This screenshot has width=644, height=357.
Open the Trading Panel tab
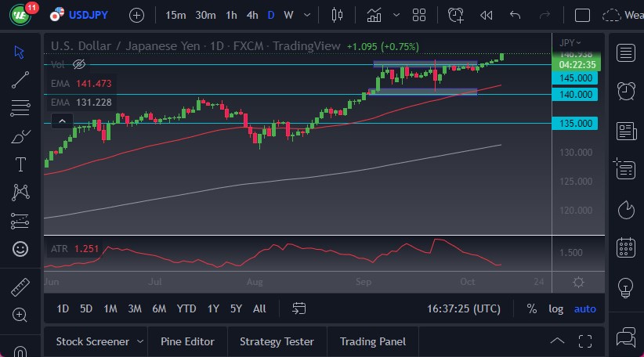coord(372,341)
